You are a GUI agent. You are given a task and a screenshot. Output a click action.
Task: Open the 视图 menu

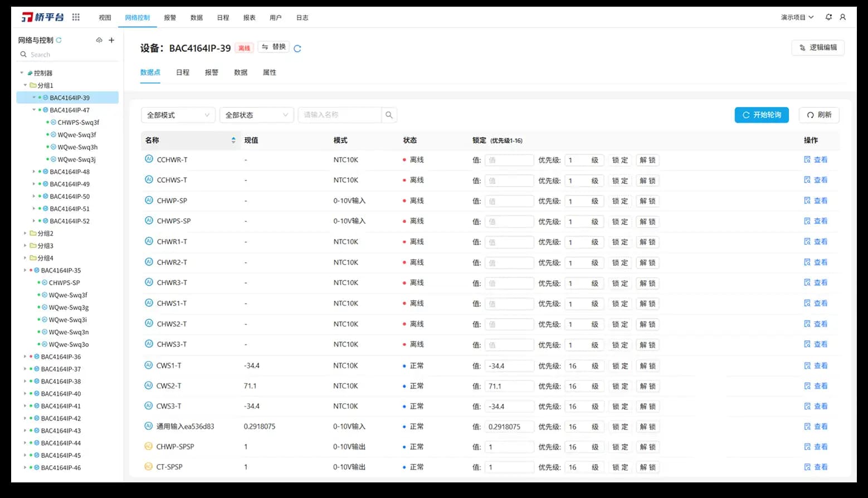click(105, 18)
